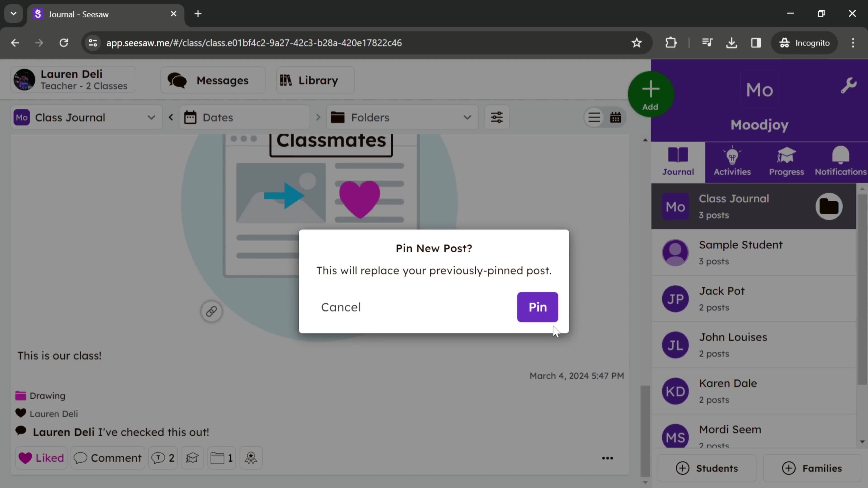Click the comment "I've checked this out!"
The image size is (868, 488).
(x=153, y=432)
